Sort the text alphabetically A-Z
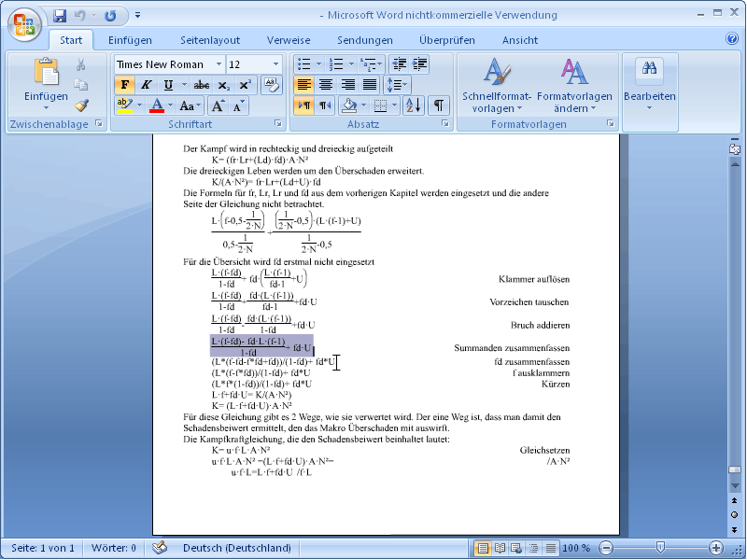Viewport: 747px width, 560px height. coord(413,105)
